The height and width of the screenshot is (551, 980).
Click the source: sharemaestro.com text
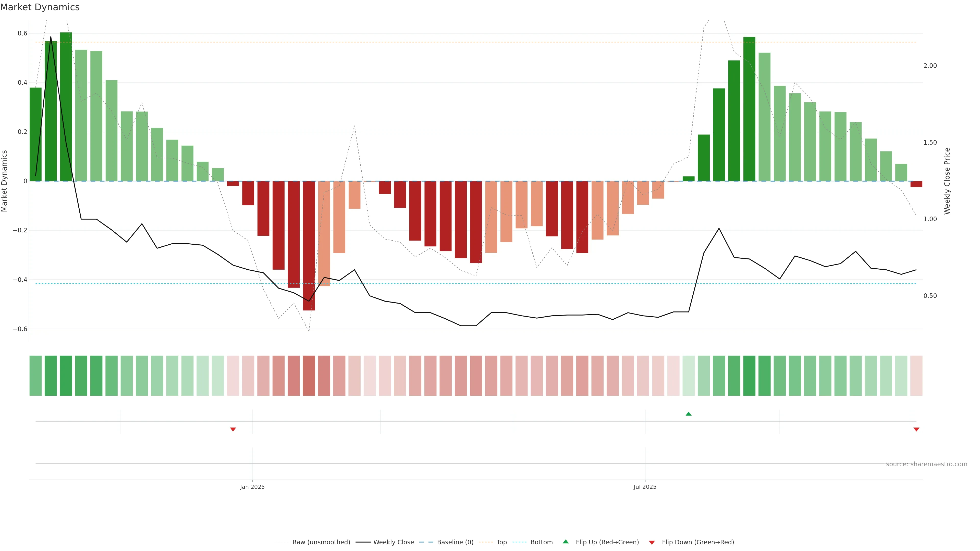click(x=926, y=464)
